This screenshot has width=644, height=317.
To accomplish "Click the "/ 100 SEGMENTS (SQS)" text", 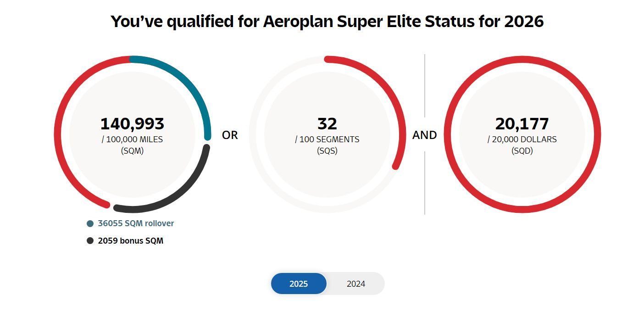I will pos(327,145).
